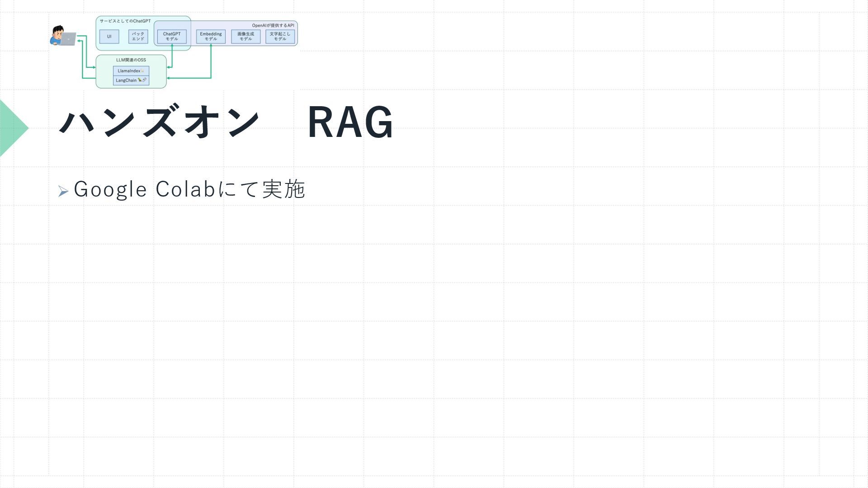This screenshot has width=868, height=488.
Task: Click the OpenAIが提供するAPI label
Action: pos(273,26)
